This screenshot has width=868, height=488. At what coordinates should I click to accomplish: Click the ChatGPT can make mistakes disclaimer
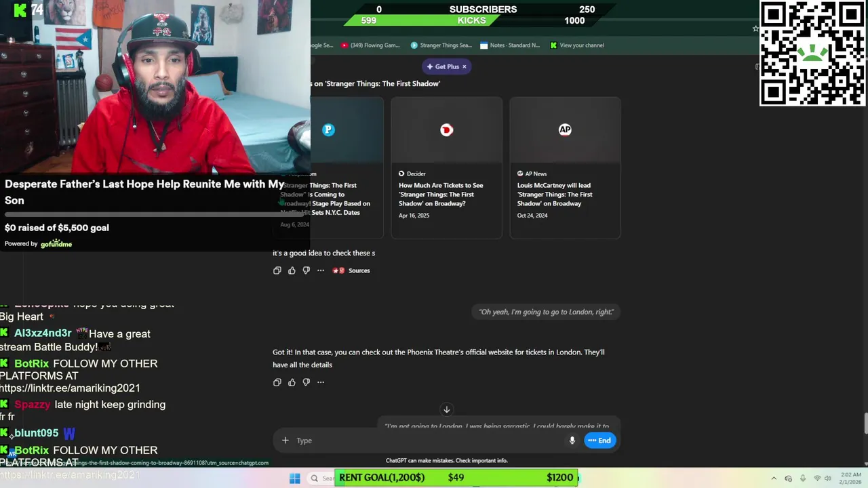(446, 461)
